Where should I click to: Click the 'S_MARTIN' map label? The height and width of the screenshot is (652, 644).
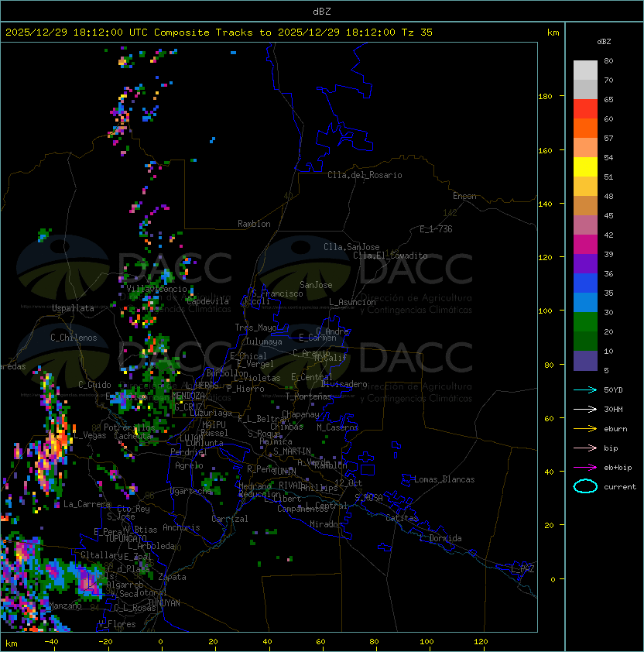coord(292,451)
